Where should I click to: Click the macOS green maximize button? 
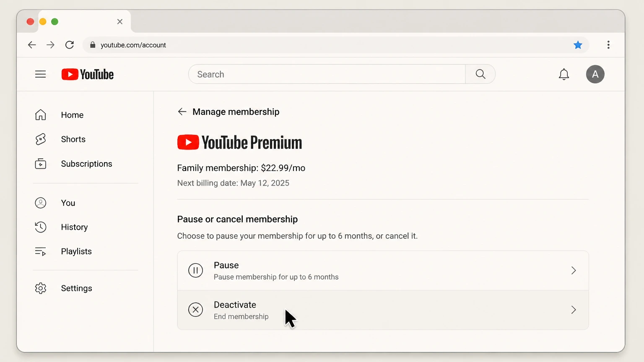click(x=55, y=21)
